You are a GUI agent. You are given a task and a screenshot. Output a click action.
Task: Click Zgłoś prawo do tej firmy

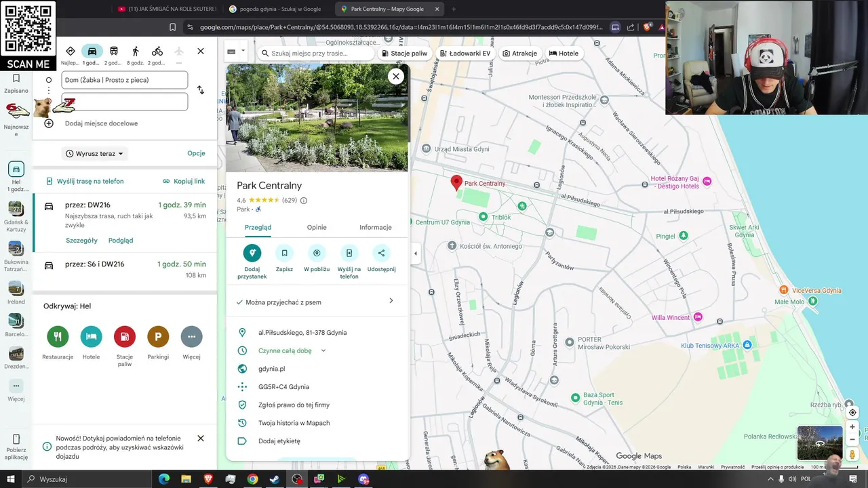pyautogui.click(x=294, y=405)
